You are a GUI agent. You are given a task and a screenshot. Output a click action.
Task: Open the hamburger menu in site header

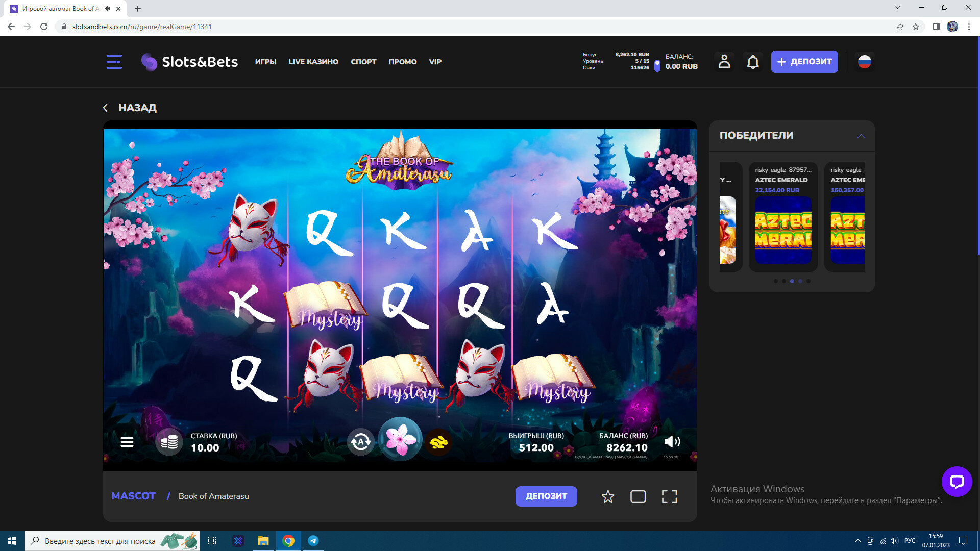pyautogui.click(x=114, y=62)
